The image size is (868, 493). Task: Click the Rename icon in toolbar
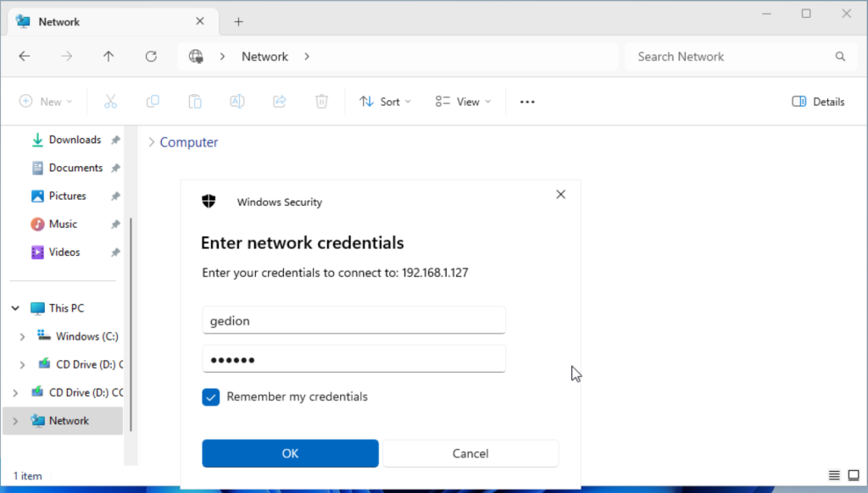click(237, 102)
